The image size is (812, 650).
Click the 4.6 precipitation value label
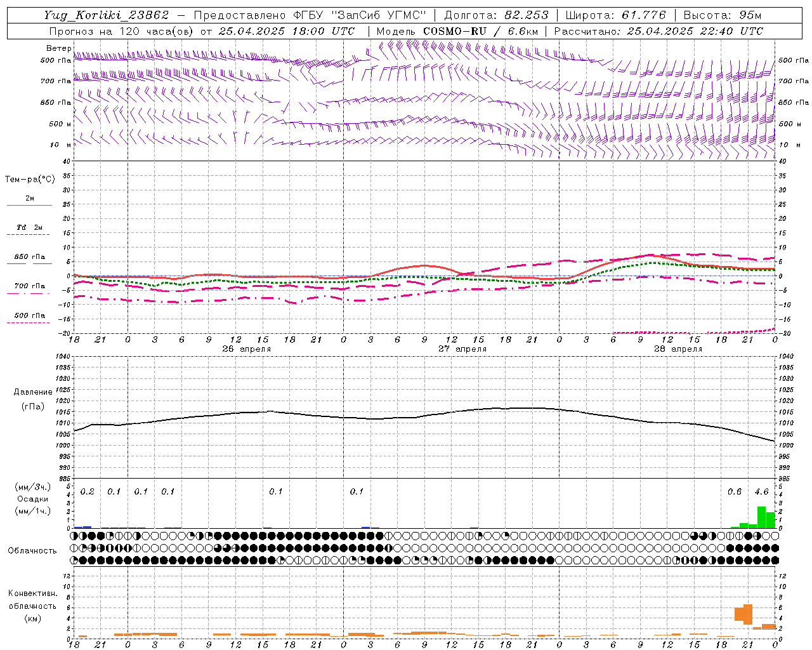tap(761, 491)
